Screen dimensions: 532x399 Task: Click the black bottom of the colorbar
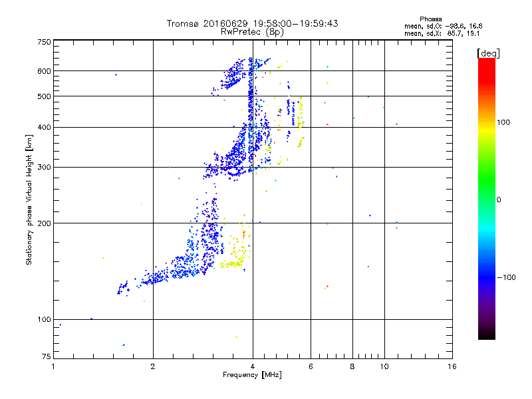tap(487, 334)
